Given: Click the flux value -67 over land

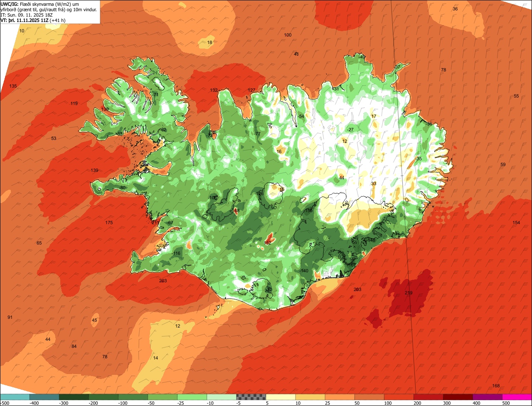Looking at the screenshot, I should [x=170, y=223].
